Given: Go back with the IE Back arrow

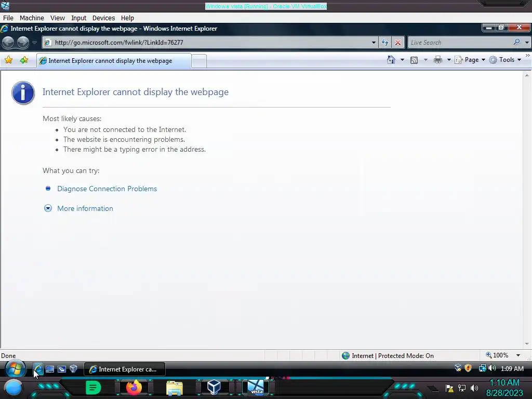Looking at the screenshot, I should click(8, 43).
